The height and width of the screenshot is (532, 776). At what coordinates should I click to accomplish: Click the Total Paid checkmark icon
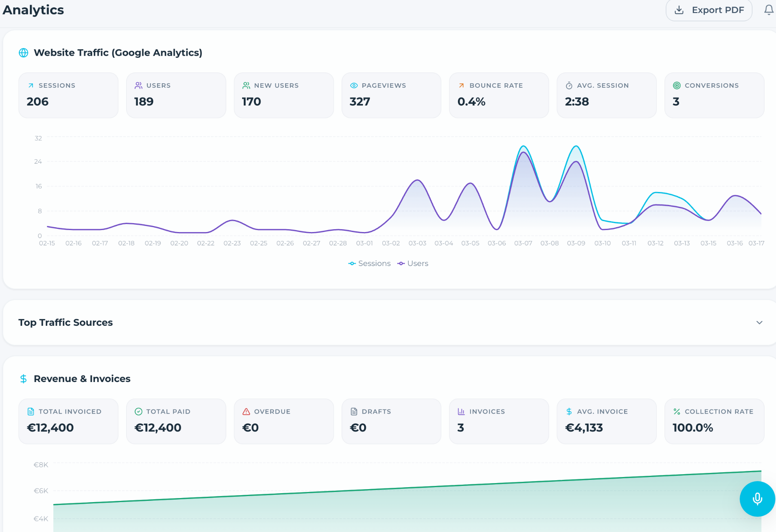point(138,412)
